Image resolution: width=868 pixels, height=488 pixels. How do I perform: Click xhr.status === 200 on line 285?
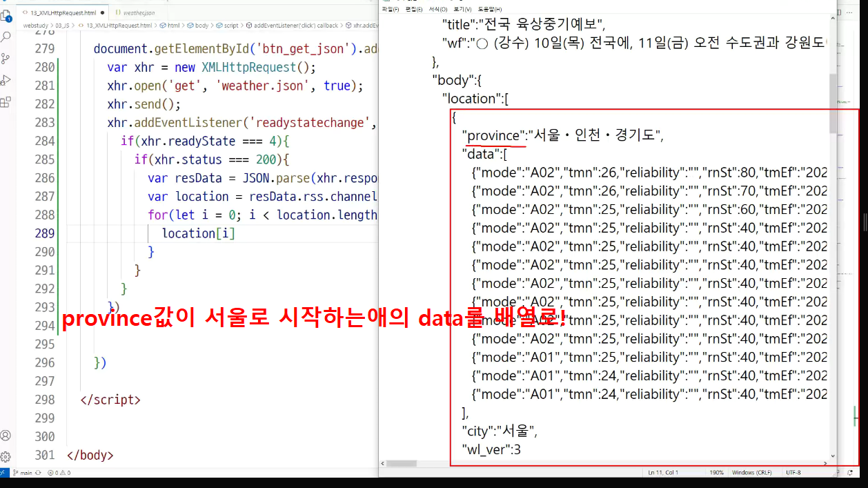(212, 159)
